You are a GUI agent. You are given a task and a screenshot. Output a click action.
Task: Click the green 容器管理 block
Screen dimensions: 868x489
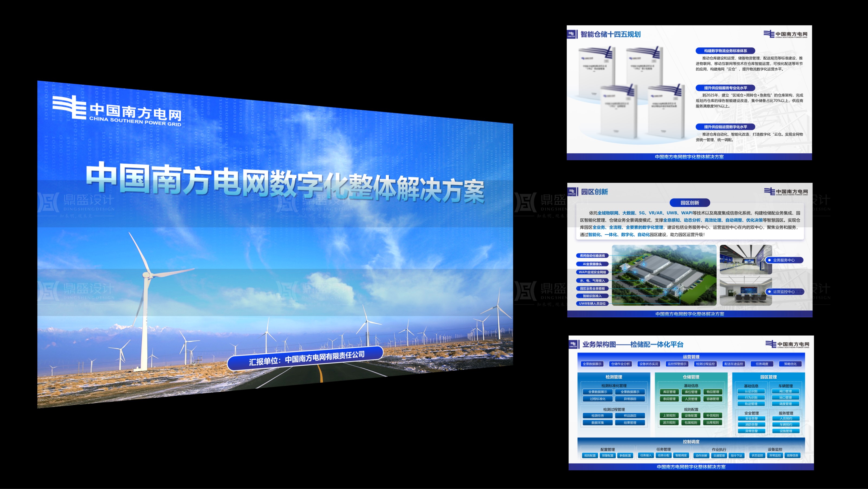point(713,399)
